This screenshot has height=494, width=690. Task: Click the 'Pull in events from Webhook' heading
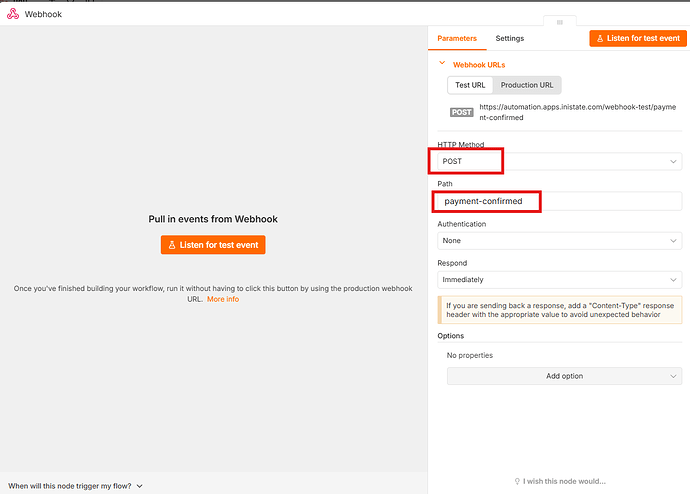[x=213, y=219]
